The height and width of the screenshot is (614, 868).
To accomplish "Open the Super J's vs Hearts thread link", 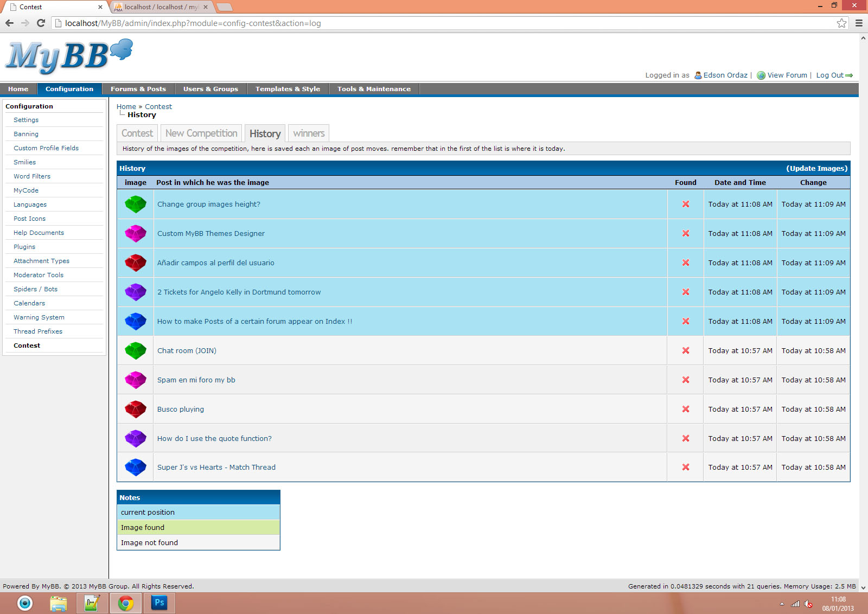I will click(216, 468).
